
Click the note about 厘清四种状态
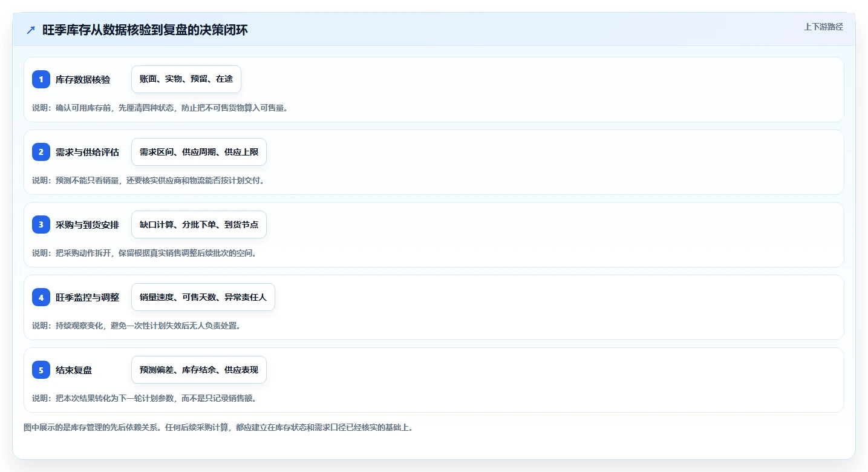tap(160, 108)
